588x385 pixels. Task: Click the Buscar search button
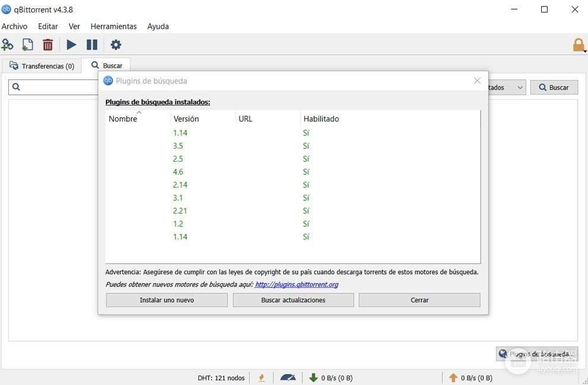click(x=554, y=87)
